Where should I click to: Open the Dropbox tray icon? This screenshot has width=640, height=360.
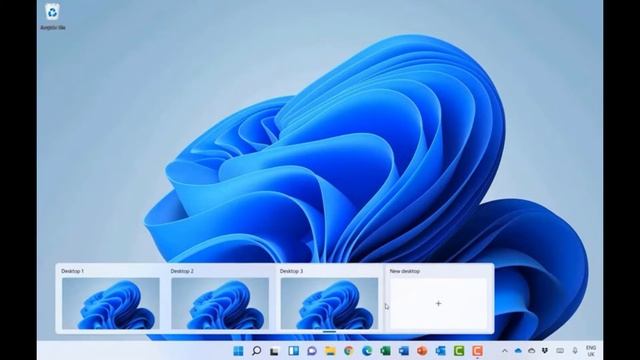point(545,351)
